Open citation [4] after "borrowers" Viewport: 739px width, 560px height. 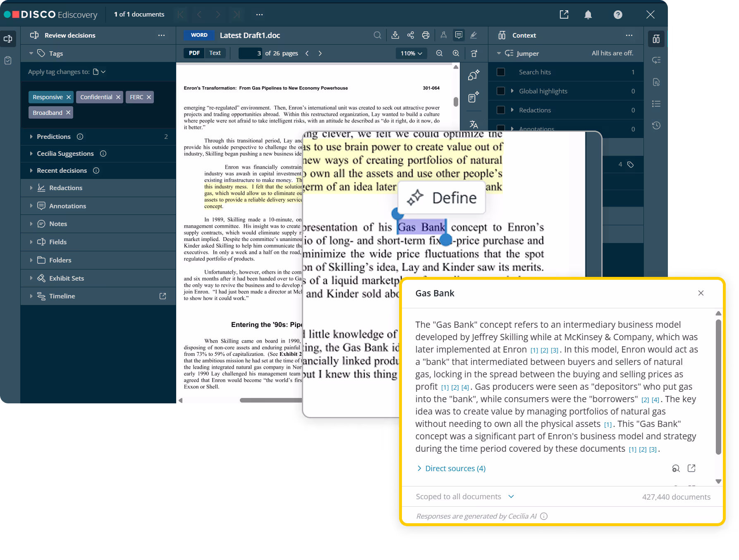(x=655, y=400)
